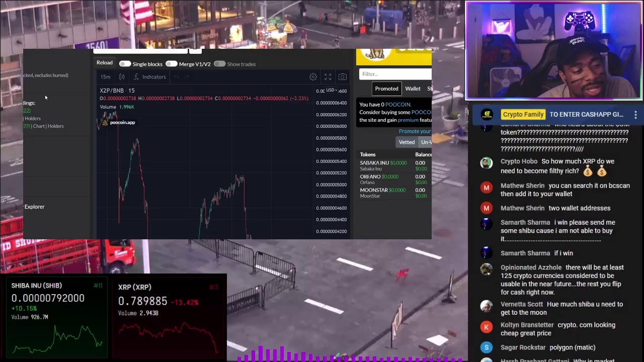
Task: Click the Reload button
Action: (x=105, y=63)
